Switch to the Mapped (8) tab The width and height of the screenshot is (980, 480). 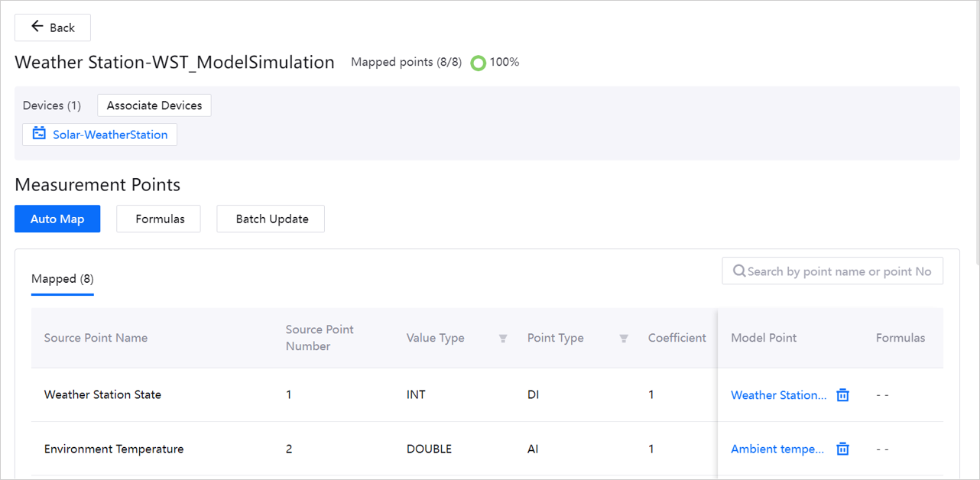[63, 279]
